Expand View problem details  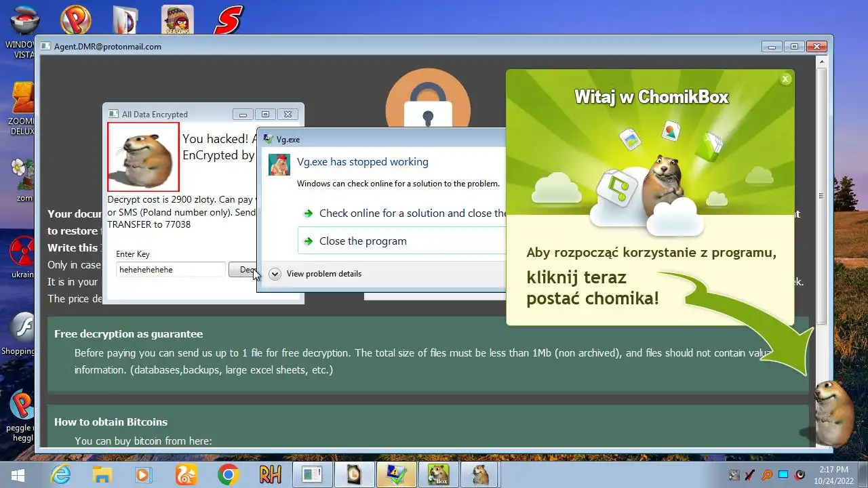[x=316, y=274]
